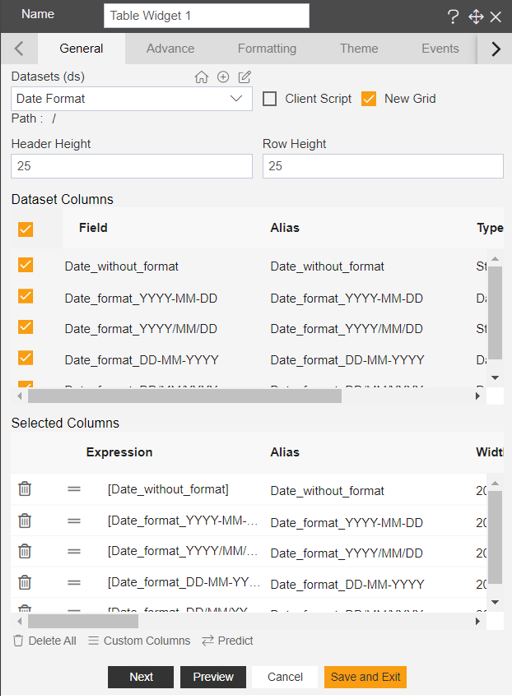This screenshot has width=512, height=696.
Task: Open the help question mark icon
Action: pos(453,17)
